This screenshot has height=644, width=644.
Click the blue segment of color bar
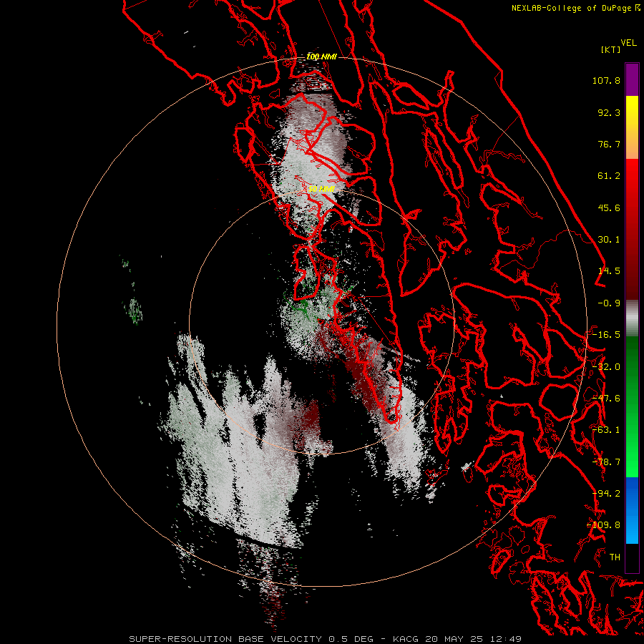[x=632, y=510]
